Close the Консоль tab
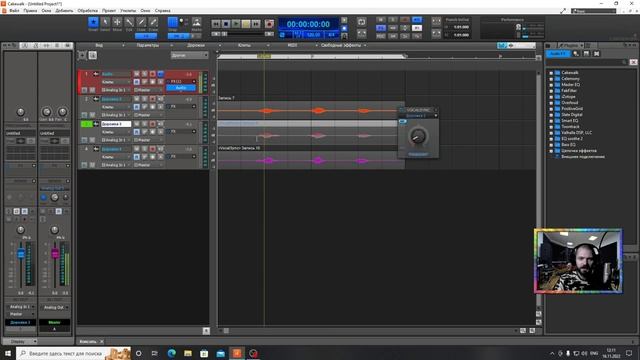The width and height of the screenshot is (640, 360). (x=102, y=341)
